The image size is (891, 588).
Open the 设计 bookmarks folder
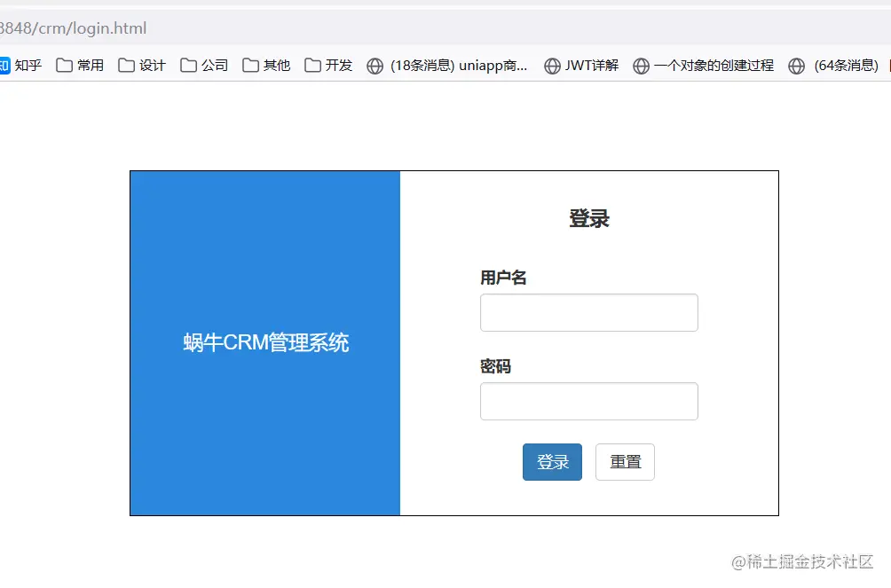142,65
